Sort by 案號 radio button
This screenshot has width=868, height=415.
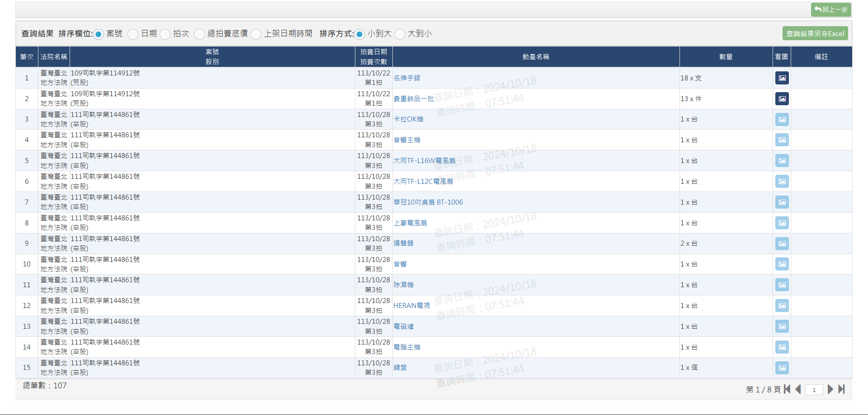tap(99, 34)
